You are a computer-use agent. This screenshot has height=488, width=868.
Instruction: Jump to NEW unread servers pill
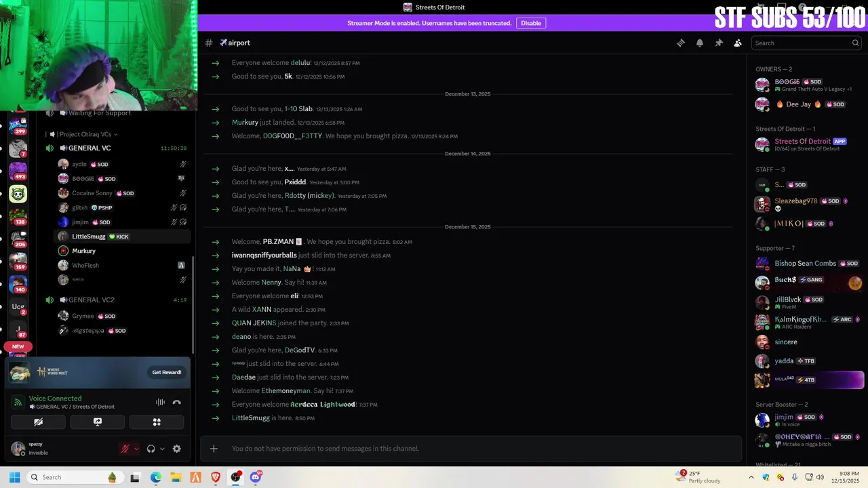pyautogui.click(x=18, y=346)
